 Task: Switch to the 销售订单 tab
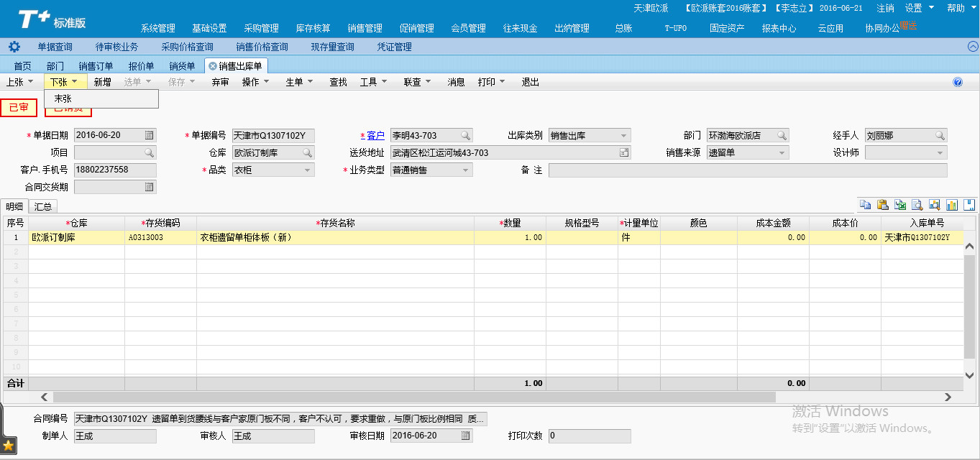pyautogui.click(x=96, y=65)
